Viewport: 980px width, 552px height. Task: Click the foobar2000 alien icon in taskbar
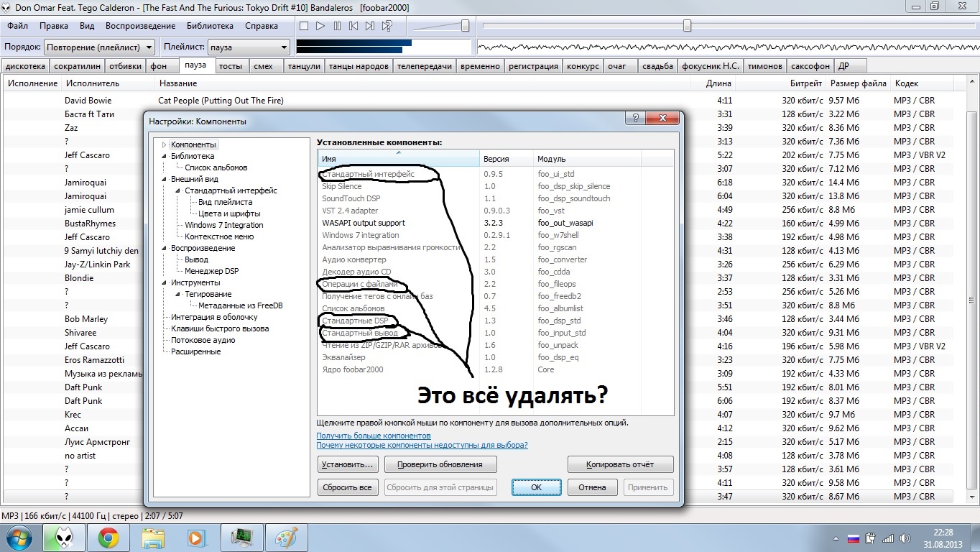(64, 538)
